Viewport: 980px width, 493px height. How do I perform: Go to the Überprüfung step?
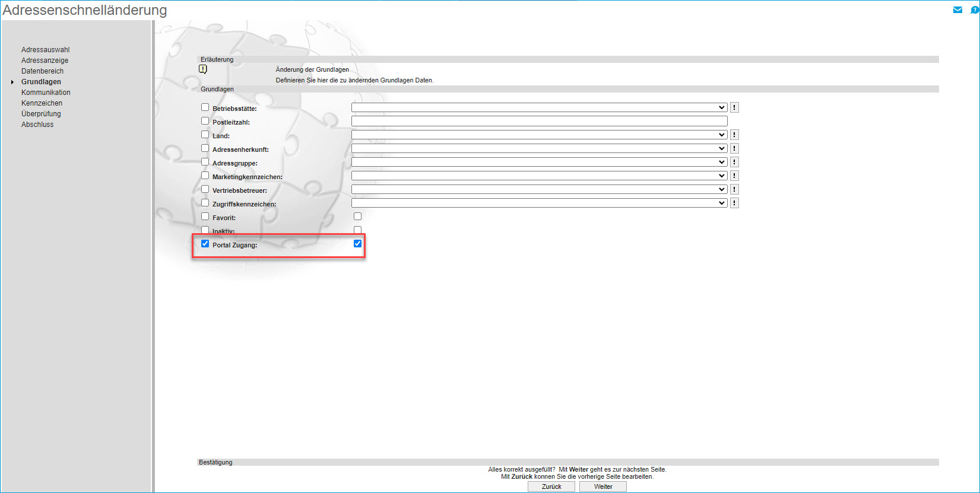point(42,114)
